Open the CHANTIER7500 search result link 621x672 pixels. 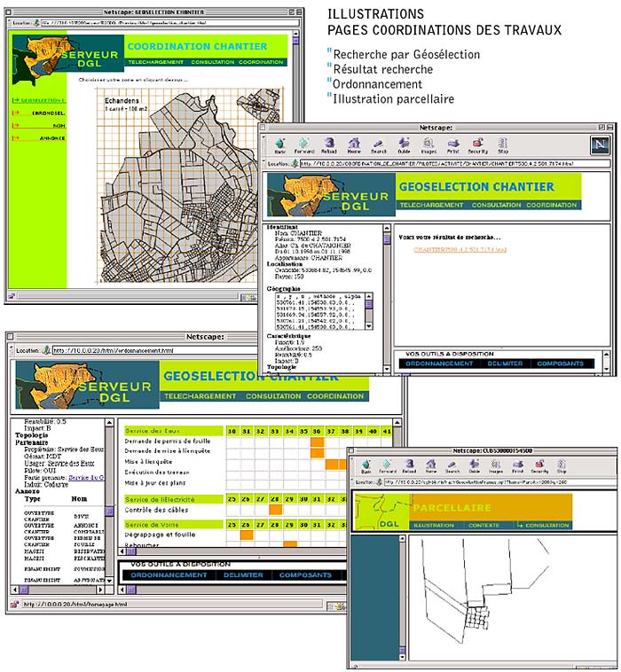pos(460,249)
